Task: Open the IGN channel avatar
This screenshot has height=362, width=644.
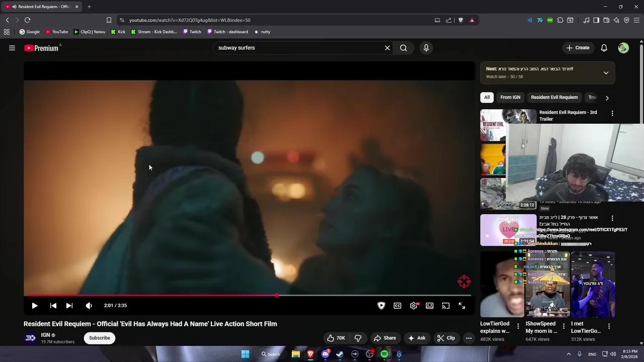Action: coord(31,338)
